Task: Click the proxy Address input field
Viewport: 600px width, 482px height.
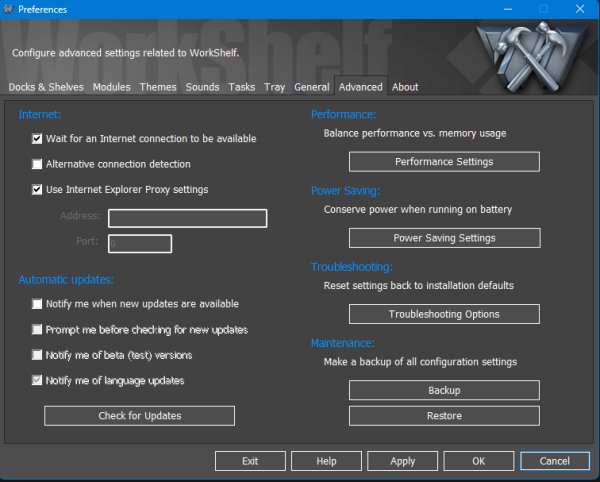Action: coord(187,218)
